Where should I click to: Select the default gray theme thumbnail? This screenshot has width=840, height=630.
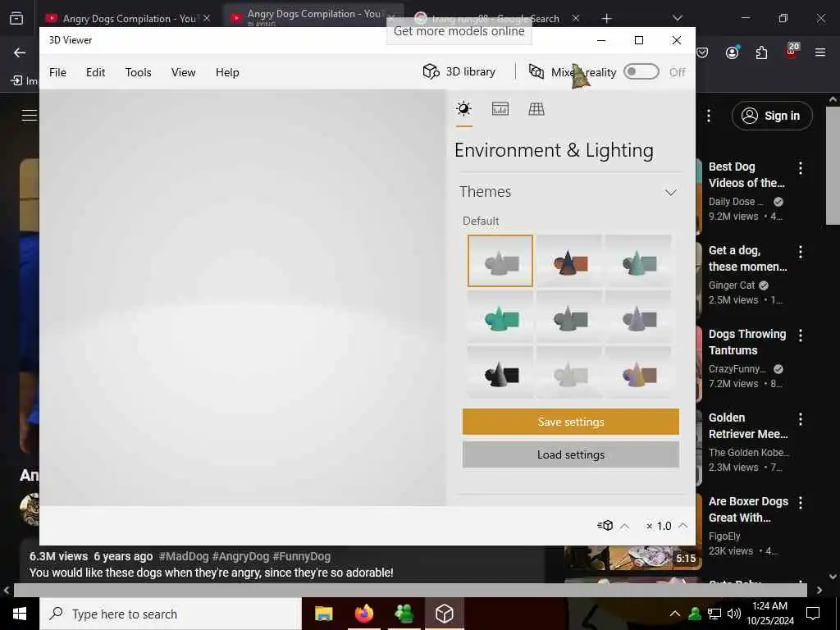click(x=500, y=261)
